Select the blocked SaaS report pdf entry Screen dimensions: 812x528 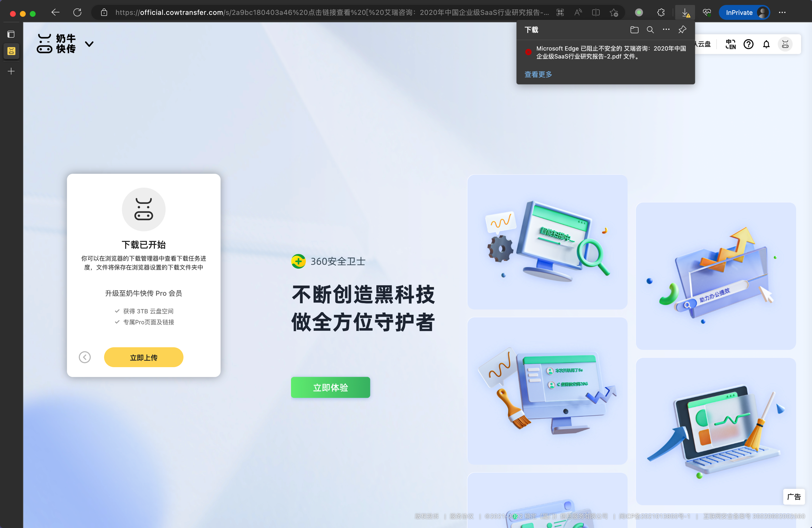coord(606,52)
